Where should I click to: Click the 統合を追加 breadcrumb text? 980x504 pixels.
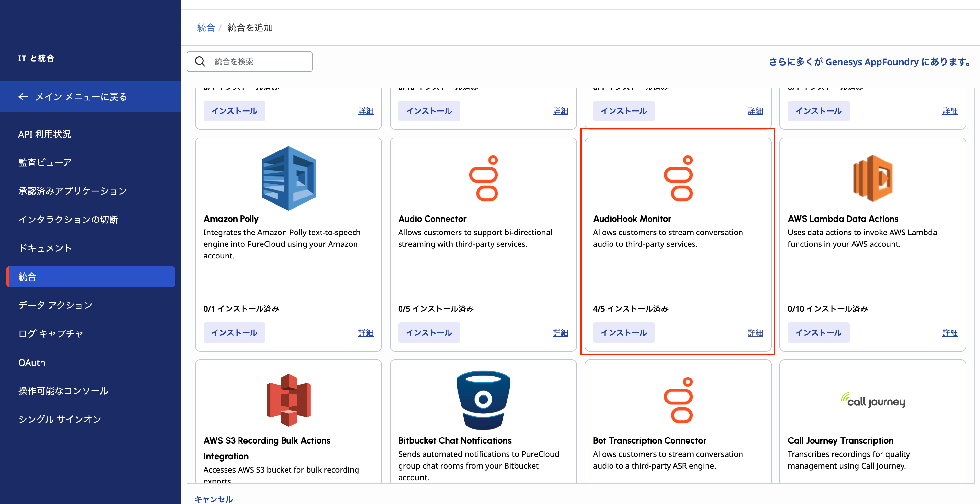[250, 28]
